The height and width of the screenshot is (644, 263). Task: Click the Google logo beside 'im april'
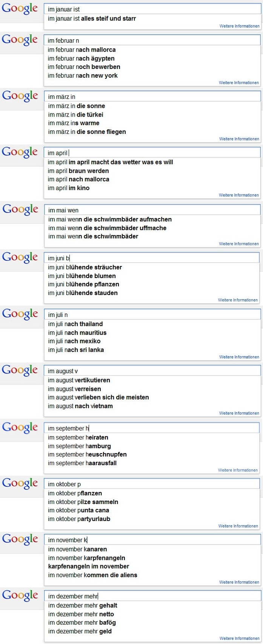pos(20,152)
